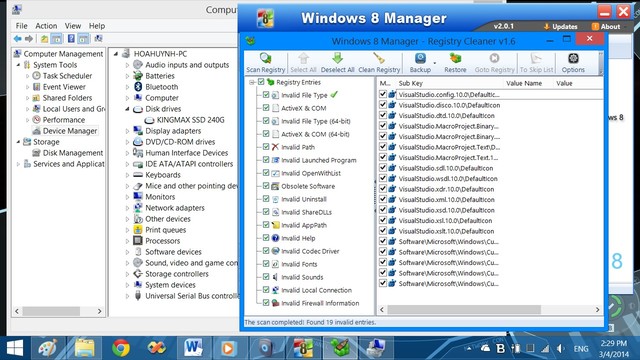Image resolution: width=640 pixels, height=360 pixels.
Task: Click Forward arrow in Computer Management toolbar
Action: 29,39
